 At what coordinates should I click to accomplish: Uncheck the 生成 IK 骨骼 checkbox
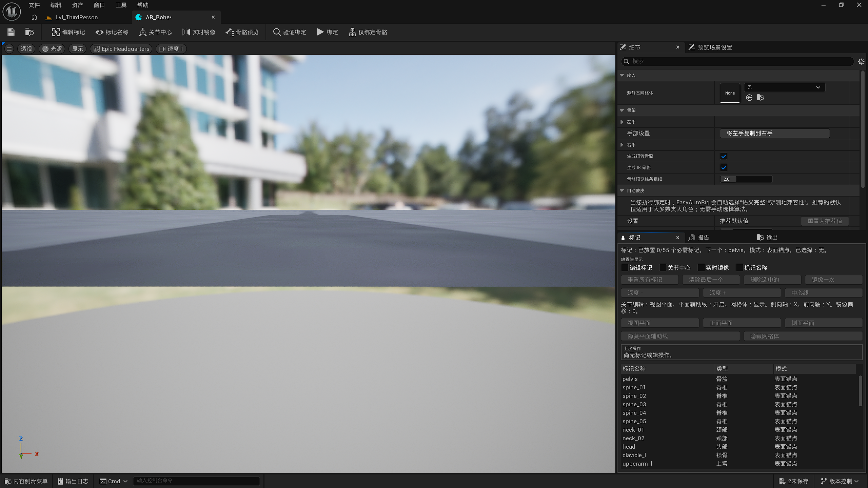pos(724,168)
